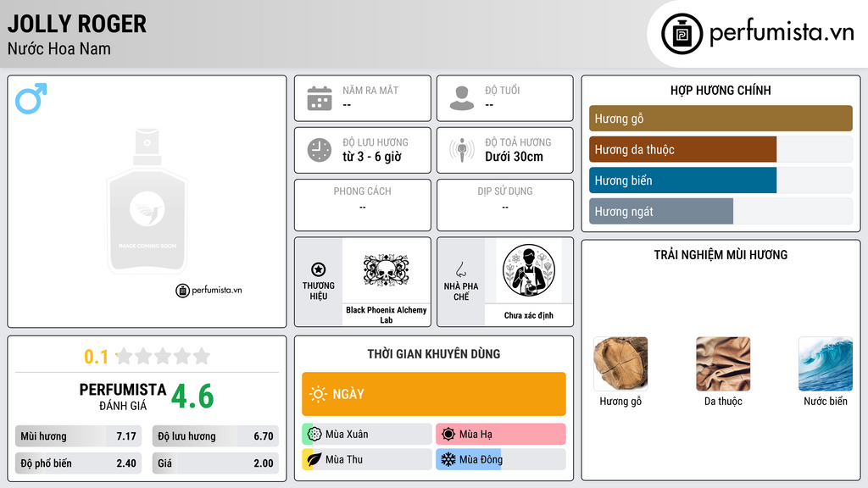868x488 pixels.
Task: Click the Hương da thuộc accord bar
Action: coord(721,149)
